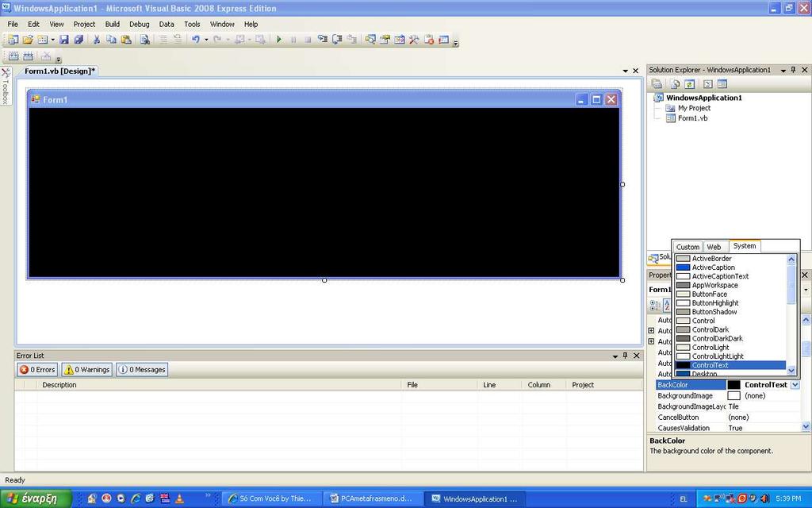Select My Project in Solution Explorer
Screen dimensions: 812x508
(694, 108)
